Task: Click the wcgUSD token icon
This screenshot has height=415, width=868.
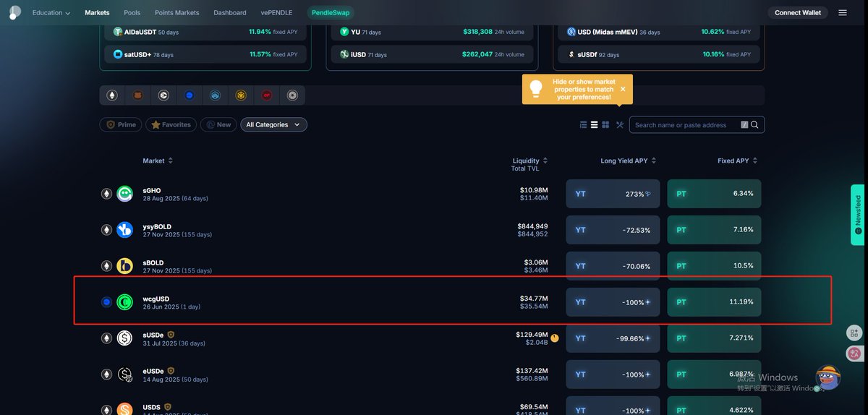Action: (124, 302)
